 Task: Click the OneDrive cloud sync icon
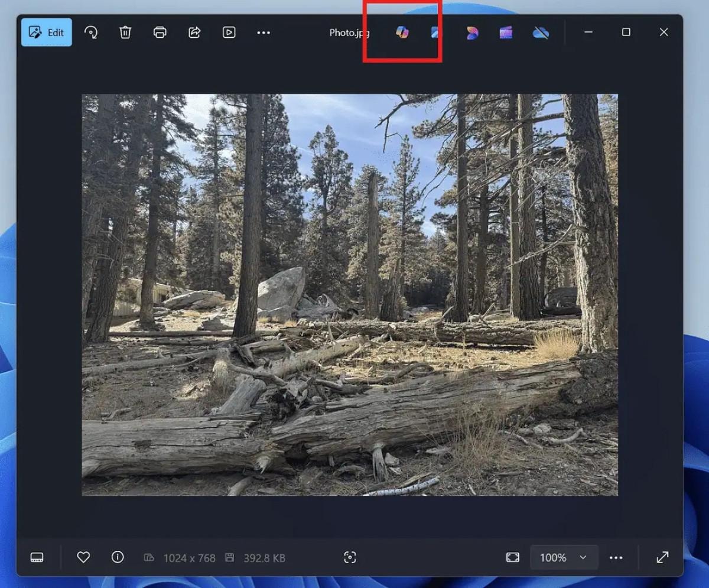(541, 33)
